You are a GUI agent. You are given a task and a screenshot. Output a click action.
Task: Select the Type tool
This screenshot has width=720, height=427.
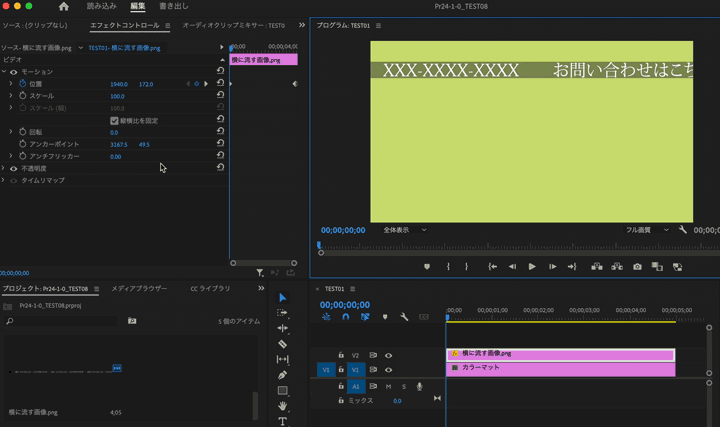(x=282, y=421)
